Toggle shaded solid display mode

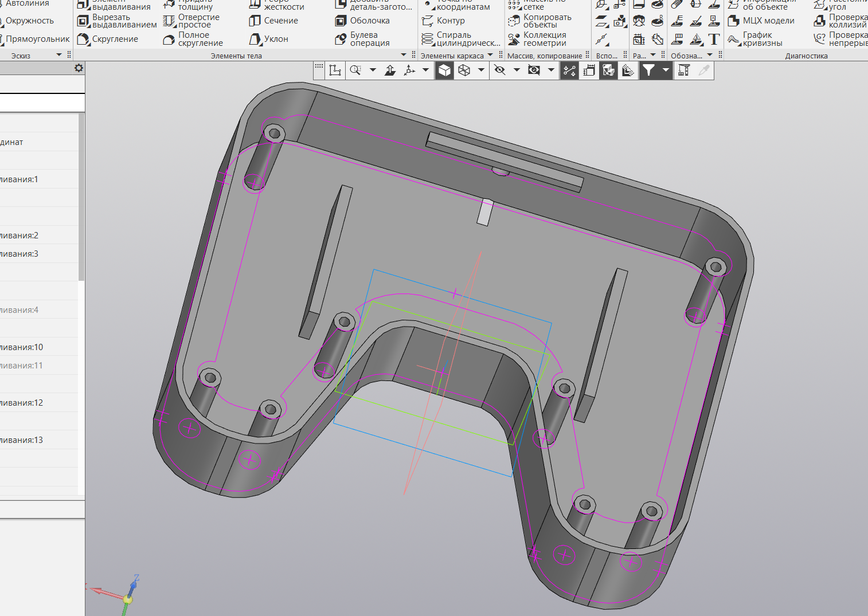pos(444,70)
